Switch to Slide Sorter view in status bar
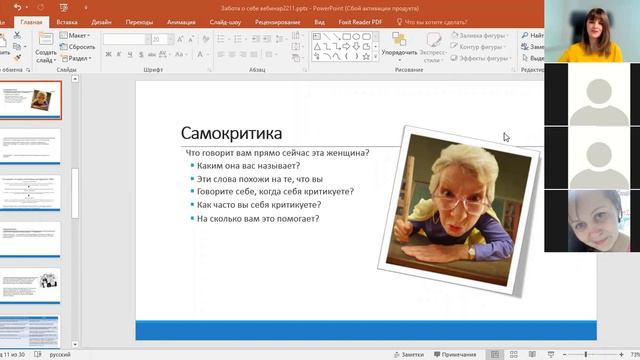The image size is (640, 360). pos(513,354)
